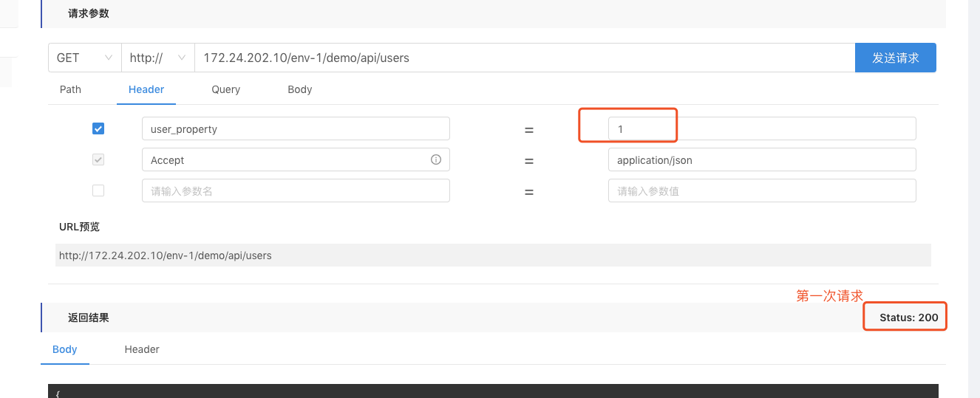Open the response Header tab
This screenshot has width=980, height=398.
pyautogui.click(x=142, y=349)
